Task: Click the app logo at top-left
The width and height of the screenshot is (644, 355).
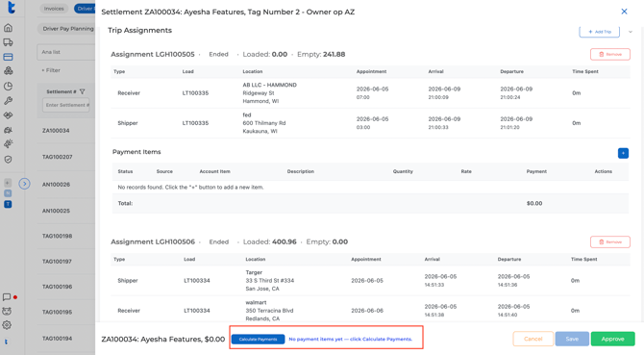Action: [12, 7]
